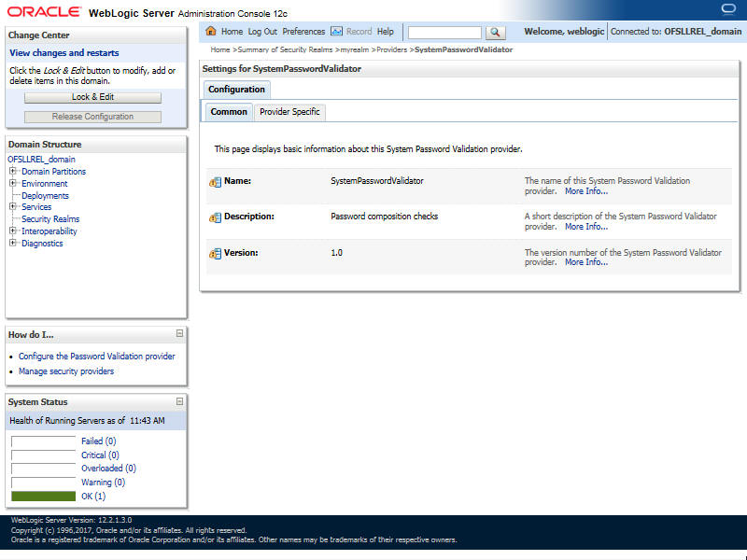This screenshot has height=560, width=747.
Task: Expand the Services tree node
Action: tap(13, 206)
